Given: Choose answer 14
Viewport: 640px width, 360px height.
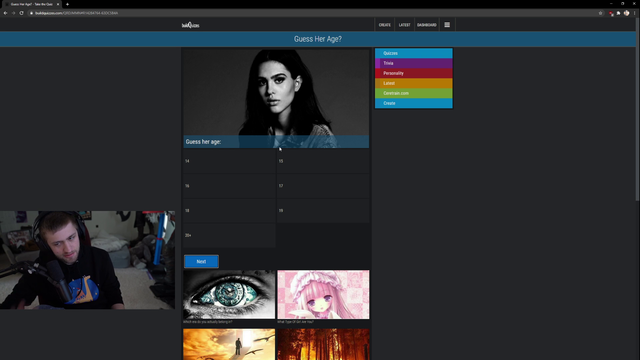Looking at the screenshot, I should pyautogui.click(x=229, y=161).
